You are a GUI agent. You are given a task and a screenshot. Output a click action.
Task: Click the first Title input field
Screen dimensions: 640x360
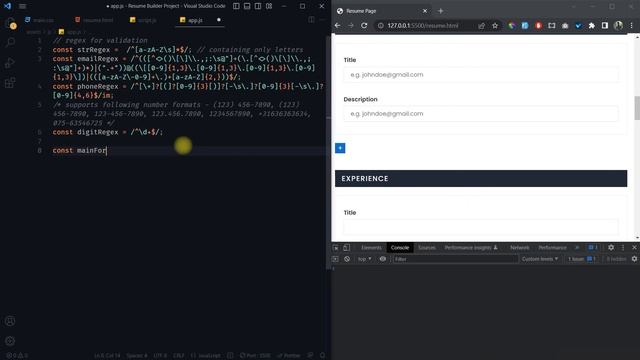(x=481, y=75)
